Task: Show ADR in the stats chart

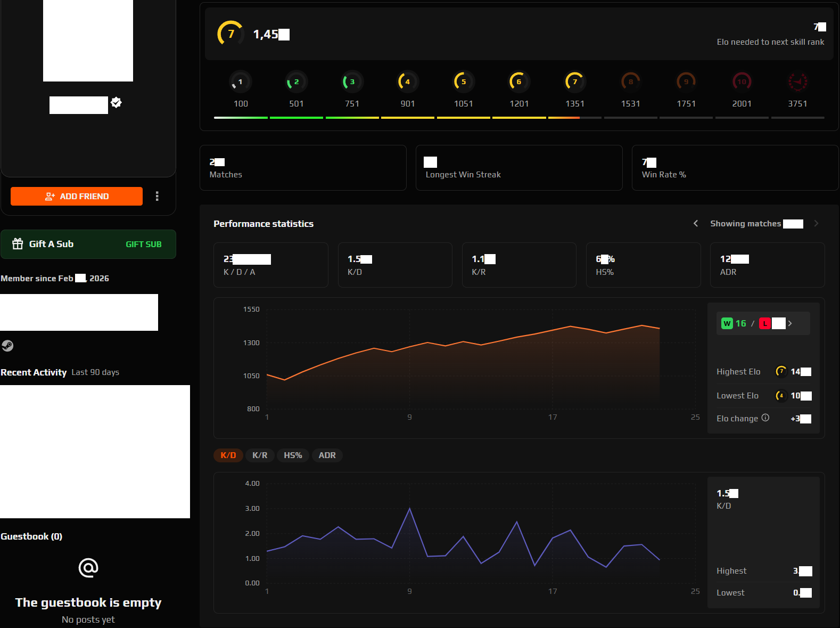Action: coord(327,455)
